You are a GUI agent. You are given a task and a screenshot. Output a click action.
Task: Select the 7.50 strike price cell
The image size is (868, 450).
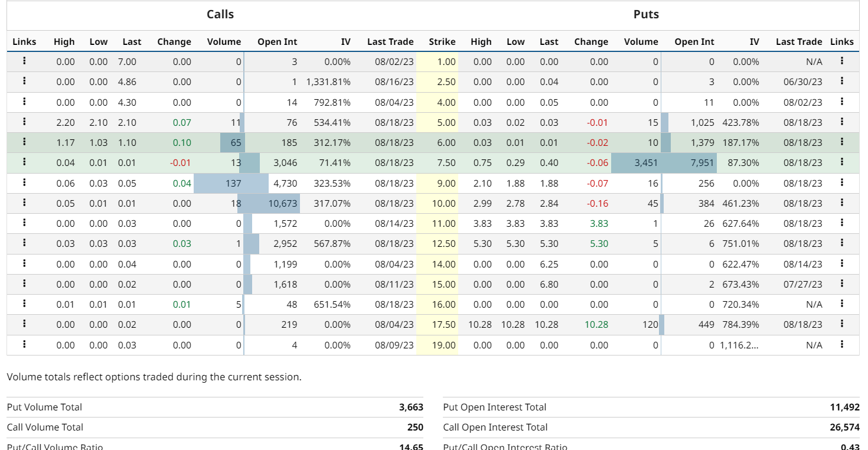438,162
